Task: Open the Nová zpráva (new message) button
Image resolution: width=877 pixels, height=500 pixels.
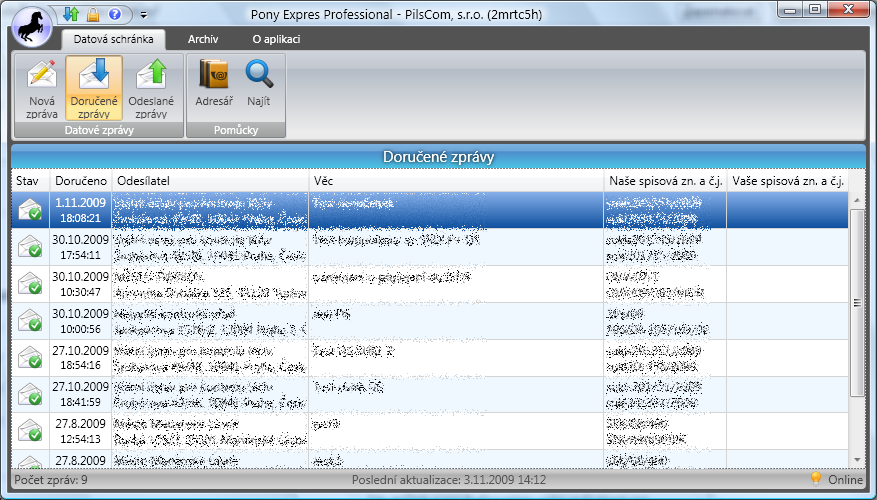Action: point(42,88)
